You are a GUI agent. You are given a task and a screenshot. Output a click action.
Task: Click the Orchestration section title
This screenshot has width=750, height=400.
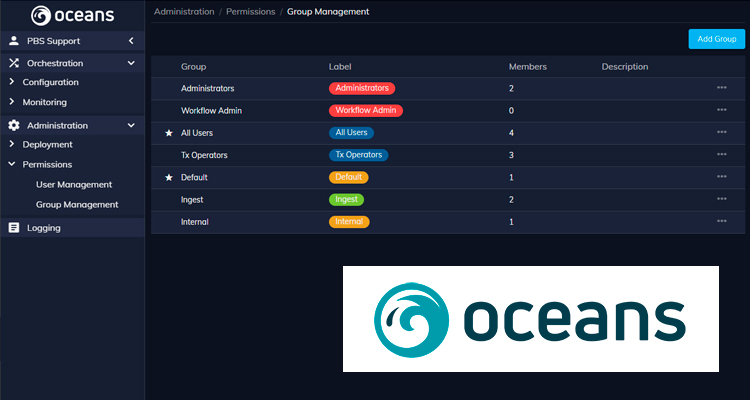point(55,63)
